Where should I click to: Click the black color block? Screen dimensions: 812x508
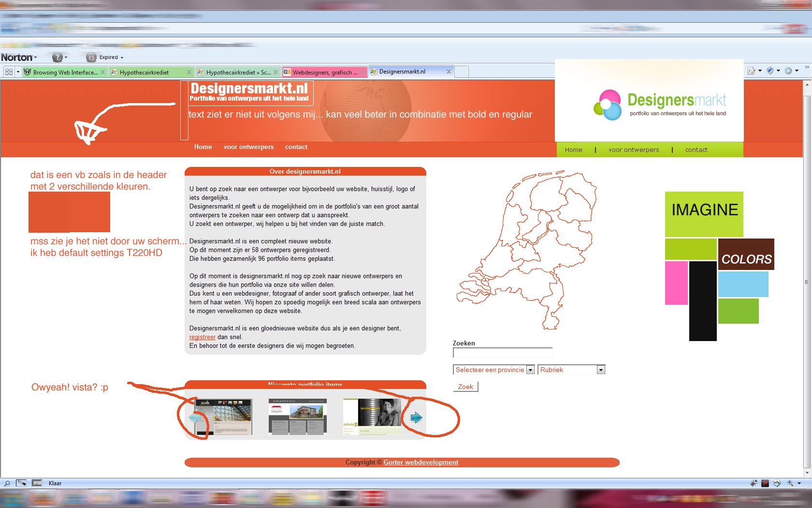tap(703, 301)
